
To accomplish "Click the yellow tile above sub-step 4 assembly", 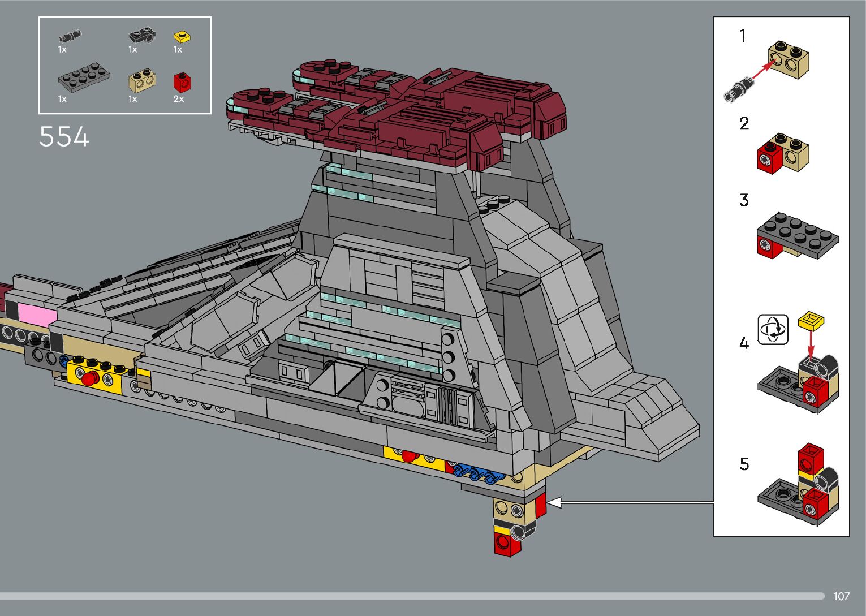I will click(x=811, y=320).
